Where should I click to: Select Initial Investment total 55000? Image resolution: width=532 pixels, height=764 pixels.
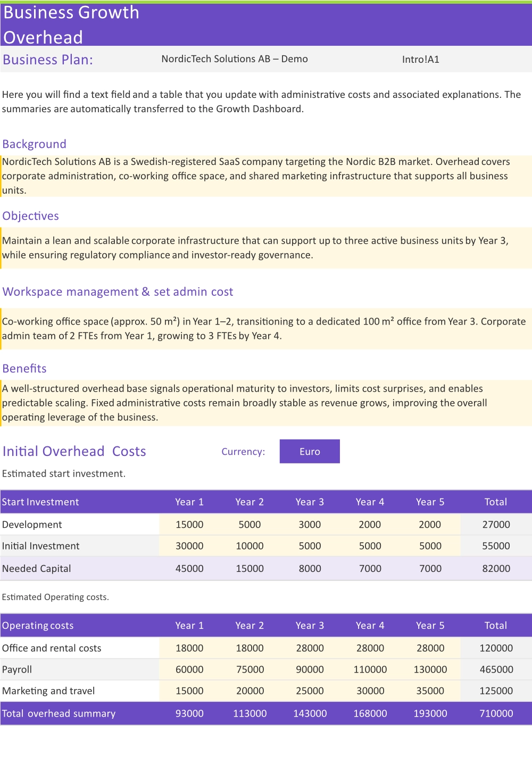(x=496, y=546)
